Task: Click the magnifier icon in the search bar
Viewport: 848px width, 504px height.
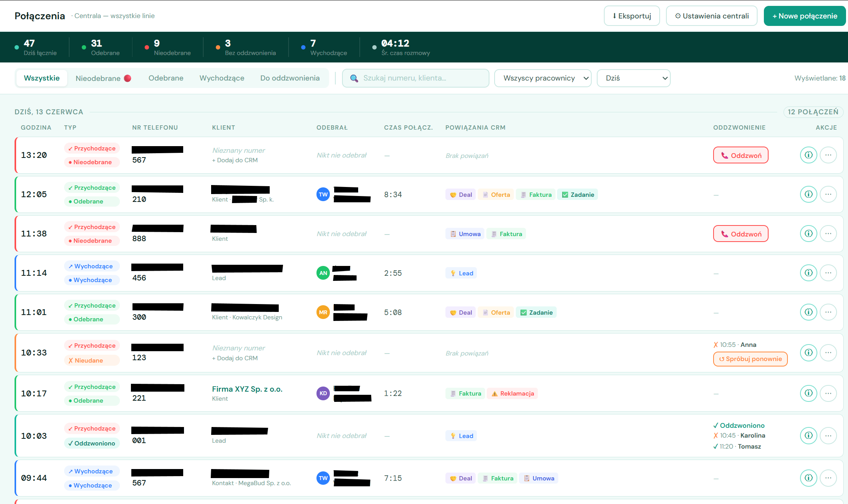Action: click(x=354, y=78)
